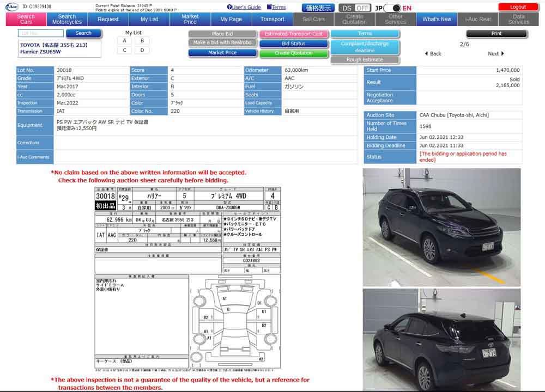Open the Transport tab
This screenshot has width=545, height=392.
coord(272,19)
